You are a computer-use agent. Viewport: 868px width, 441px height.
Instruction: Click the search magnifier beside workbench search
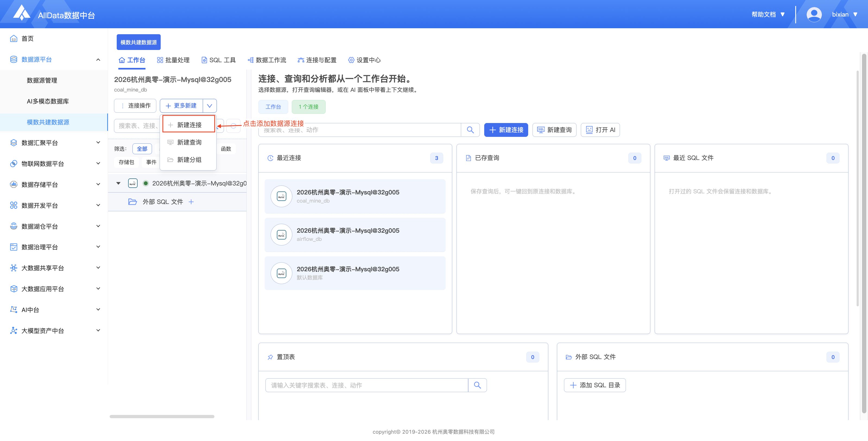point(470,130)
